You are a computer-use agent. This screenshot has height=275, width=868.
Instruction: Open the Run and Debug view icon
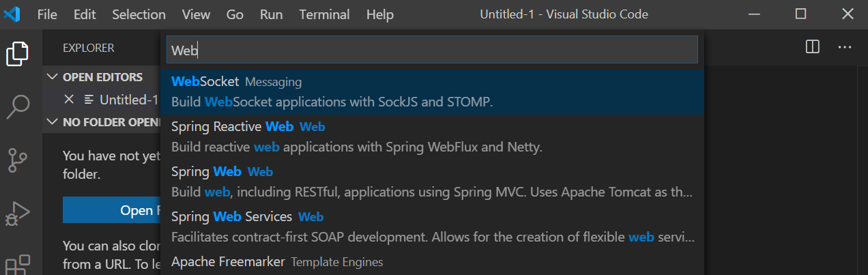[18, 213]
